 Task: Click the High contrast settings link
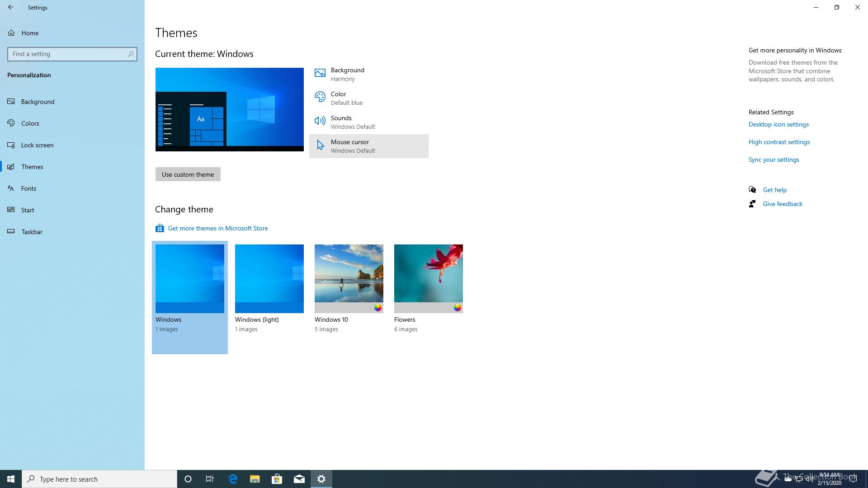779,142
